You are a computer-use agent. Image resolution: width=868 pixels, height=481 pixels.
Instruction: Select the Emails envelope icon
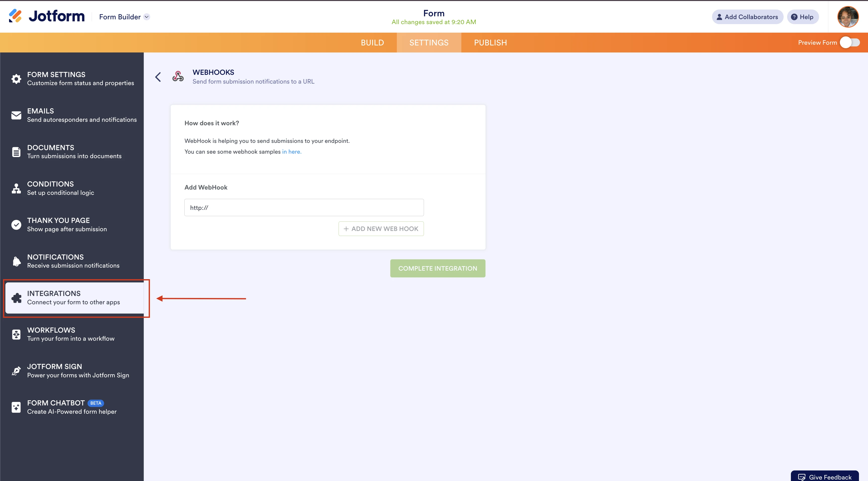coord(16,115)
